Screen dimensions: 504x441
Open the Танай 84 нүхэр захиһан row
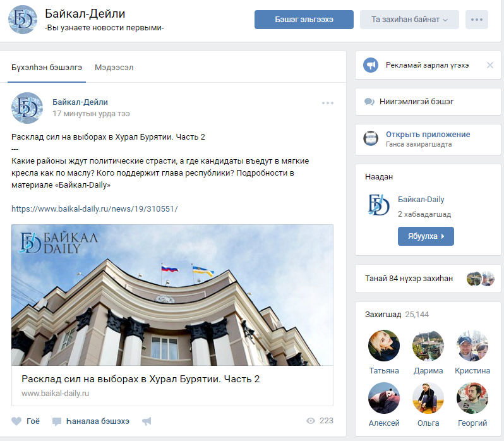[409, 279]
